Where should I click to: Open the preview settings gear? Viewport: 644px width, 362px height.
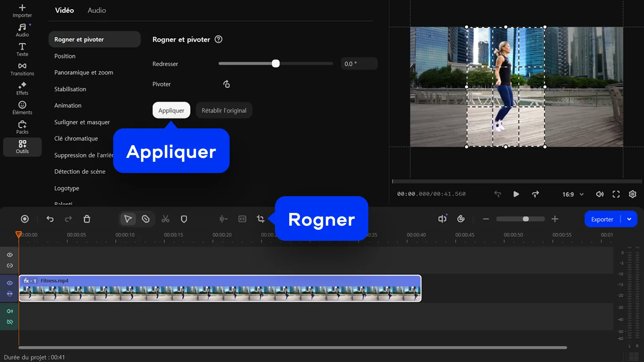[632, 194]
